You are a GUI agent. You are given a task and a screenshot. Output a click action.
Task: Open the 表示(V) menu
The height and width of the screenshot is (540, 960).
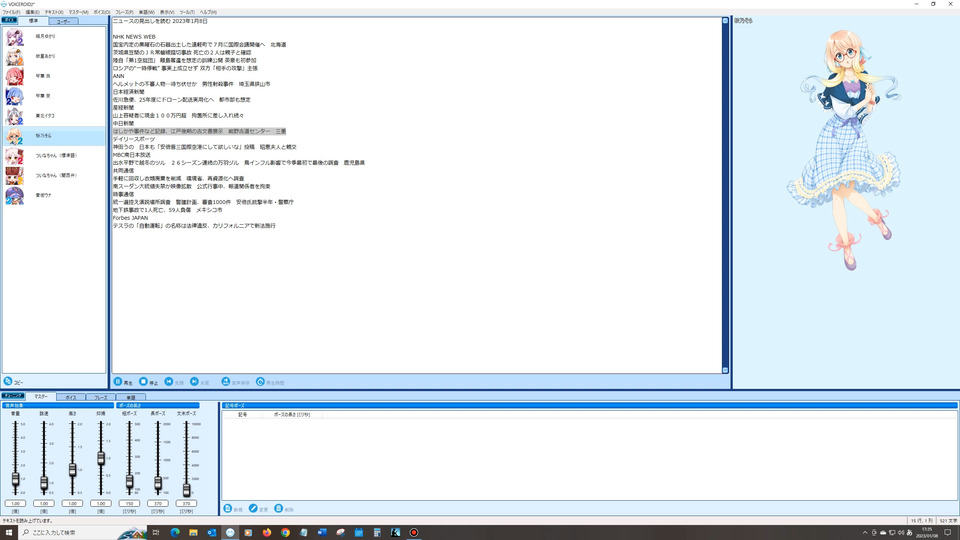coord(167,12)
